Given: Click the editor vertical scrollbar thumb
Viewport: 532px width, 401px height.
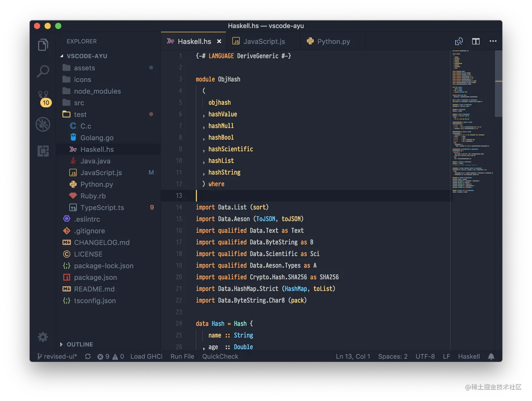Looking at the screenshot, I should (x=498, y=83).
